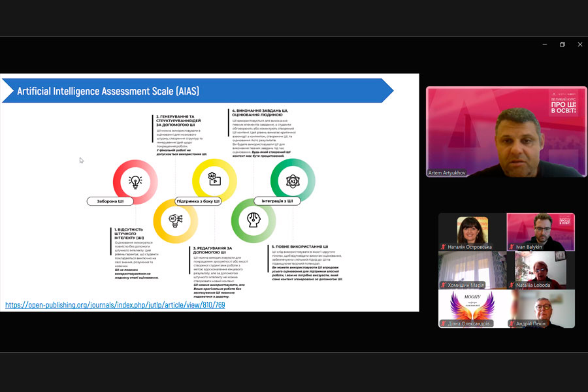The height and width of the screenshot is (392, 588).
Task: Click the yellow AI media generation icon
Action: 214,180
